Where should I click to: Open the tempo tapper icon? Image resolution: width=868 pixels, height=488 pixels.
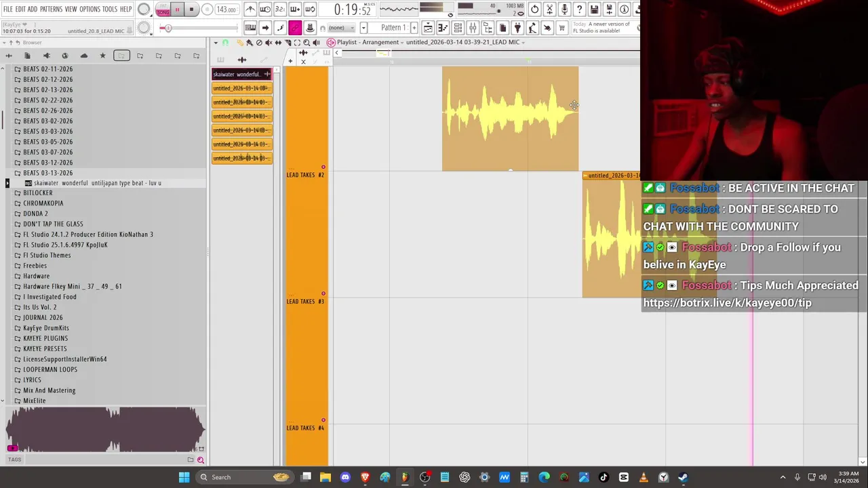point(532,28)
